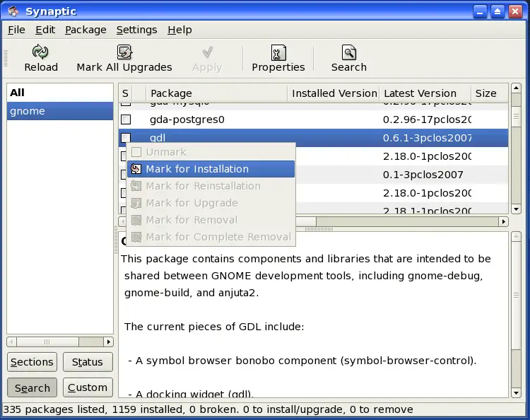Click the status bar packages listed text
530x420 pixels.
point(55,409)
